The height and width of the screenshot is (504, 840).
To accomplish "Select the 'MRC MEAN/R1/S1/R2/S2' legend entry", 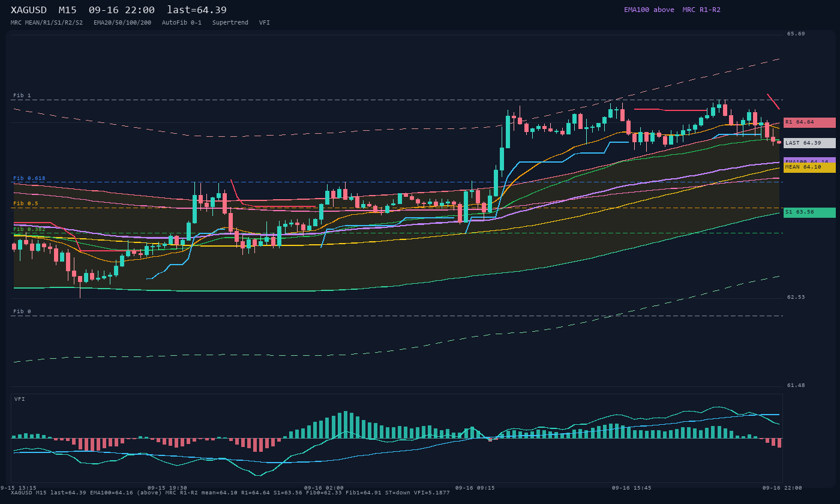I will click(47, 23).
